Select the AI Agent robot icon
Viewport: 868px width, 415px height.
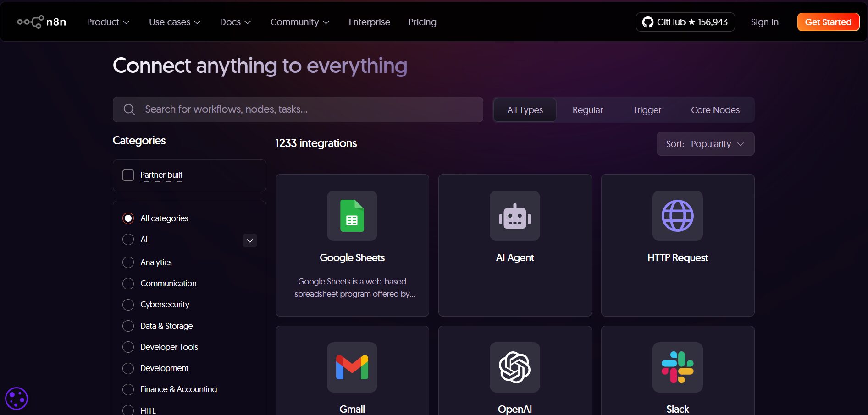(x=514, y=216)
